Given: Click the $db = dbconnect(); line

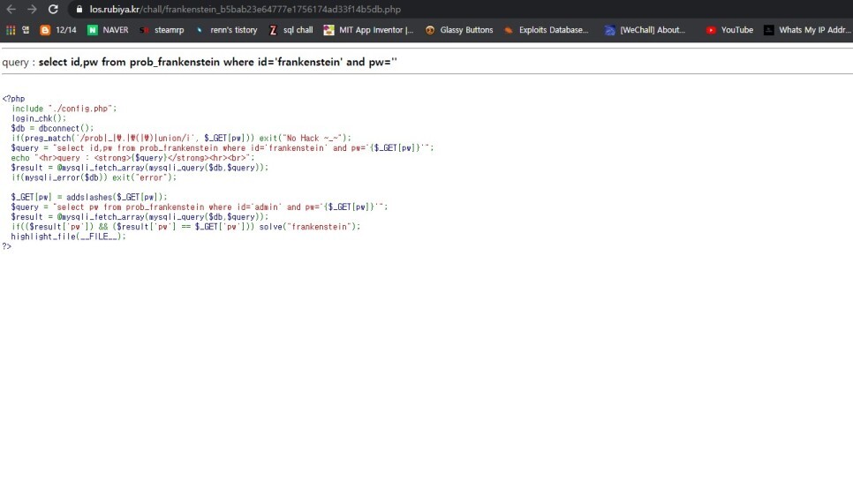Looking at the screenshot, I should pos(52,128).
